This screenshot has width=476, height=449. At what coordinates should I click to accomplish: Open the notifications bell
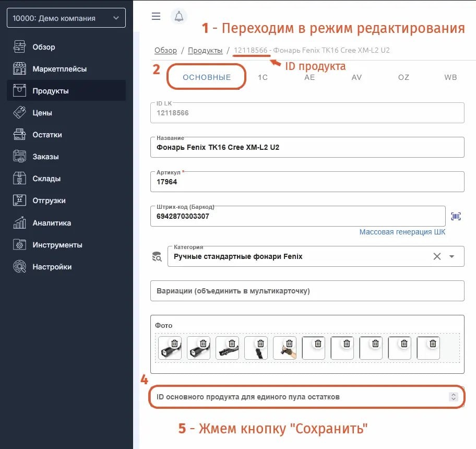coord(179,16)
